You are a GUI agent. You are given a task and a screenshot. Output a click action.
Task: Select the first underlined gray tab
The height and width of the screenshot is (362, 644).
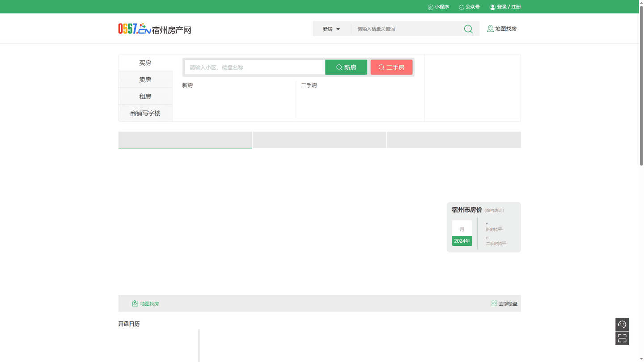coord(185,140)
